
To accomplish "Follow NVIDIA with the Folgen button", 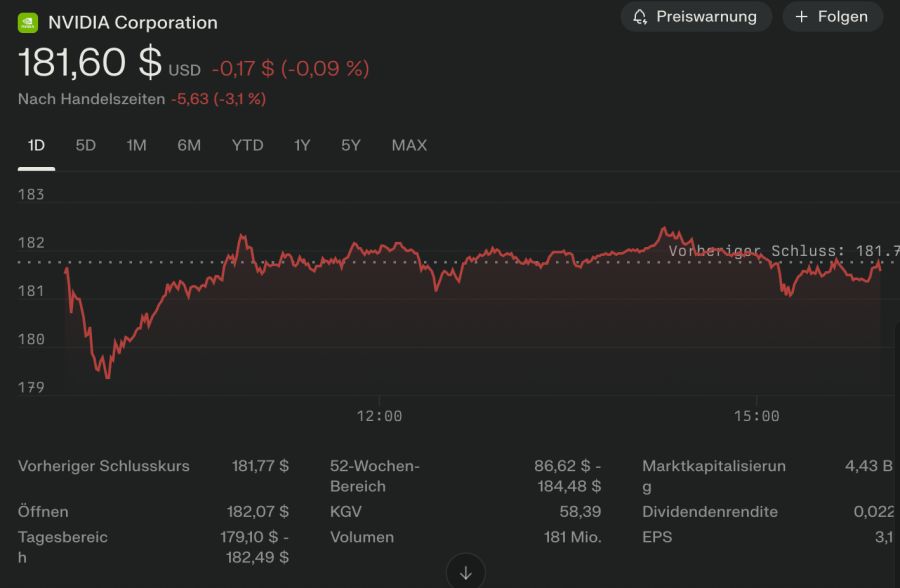I will point(832,17).
